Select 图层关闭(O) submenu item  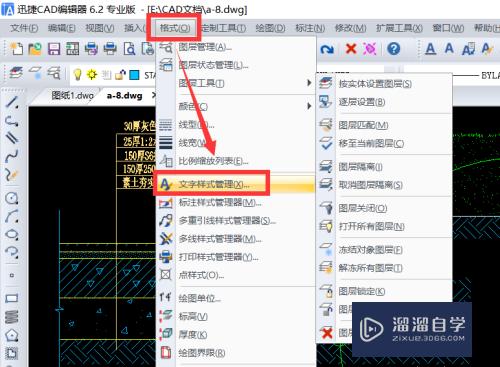384,208
